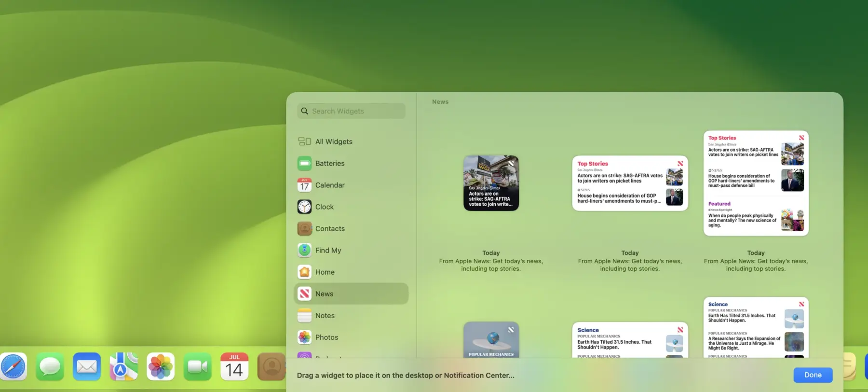The image size is (868, 392).
Task: Pick the large Science news widget
Action: (x=756, y=327)
